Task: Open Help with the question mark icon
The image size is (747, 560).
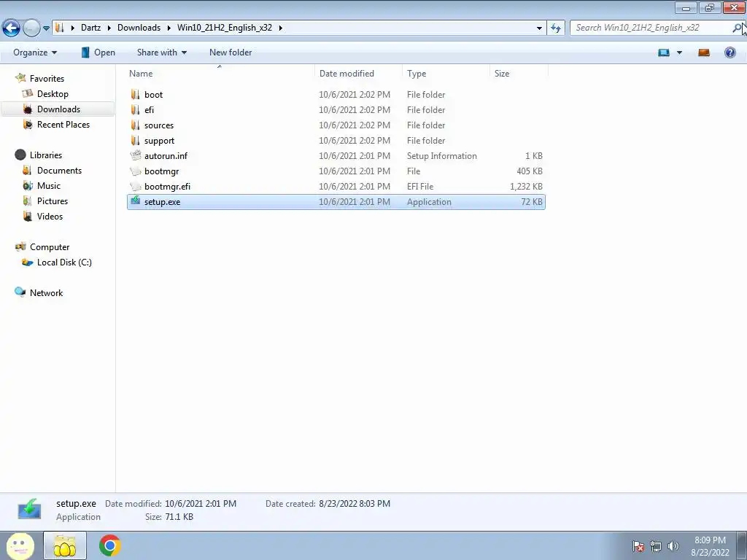Action: [729, 52]
